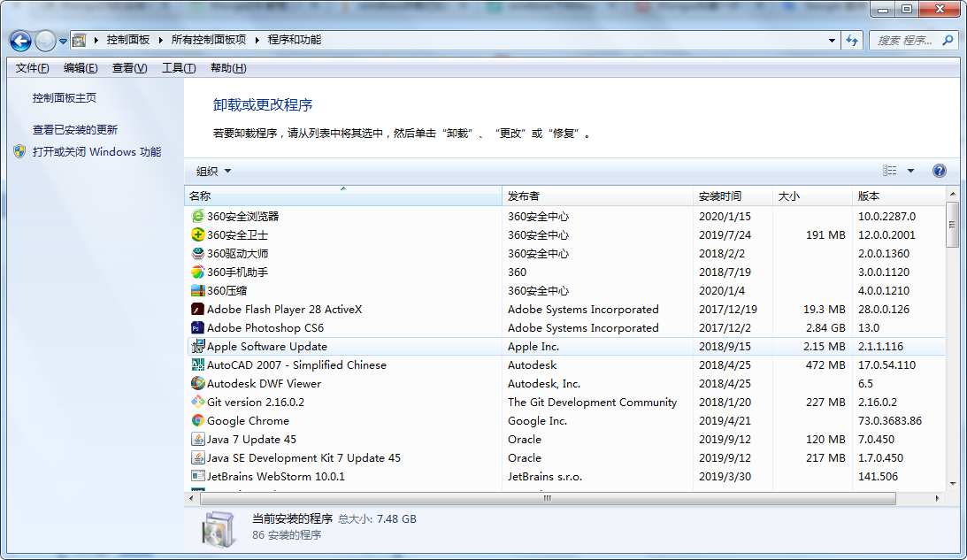Open the address bar history dropdown

tap(832, 41)
